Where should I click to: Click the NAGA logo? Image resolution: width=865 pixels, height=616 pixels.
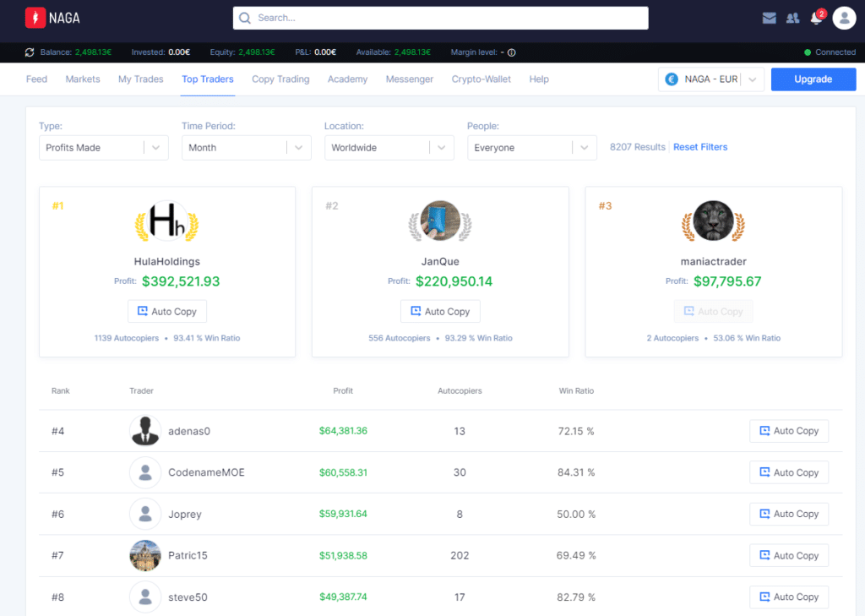[52, 18]
